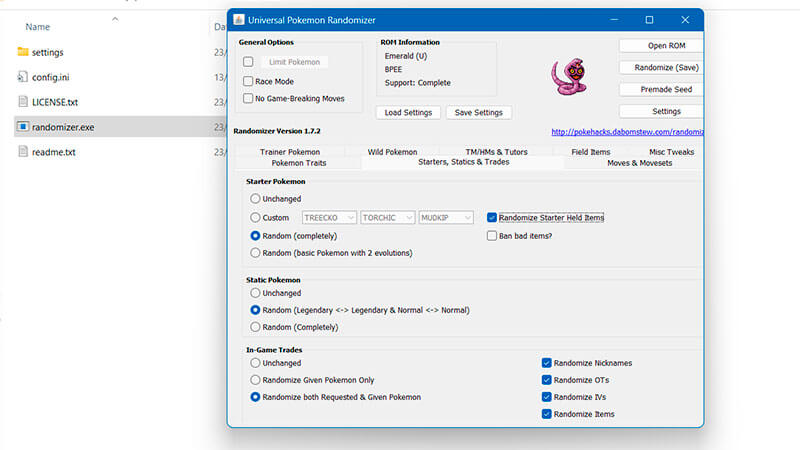Select Random (completely) starter option

[x=255, y=236]
